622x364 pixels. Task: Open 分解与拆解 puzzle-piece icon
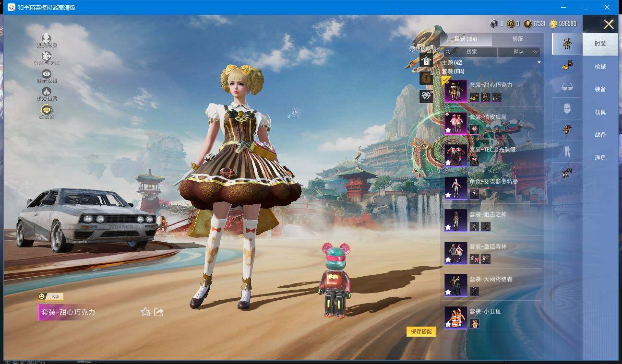47,56
